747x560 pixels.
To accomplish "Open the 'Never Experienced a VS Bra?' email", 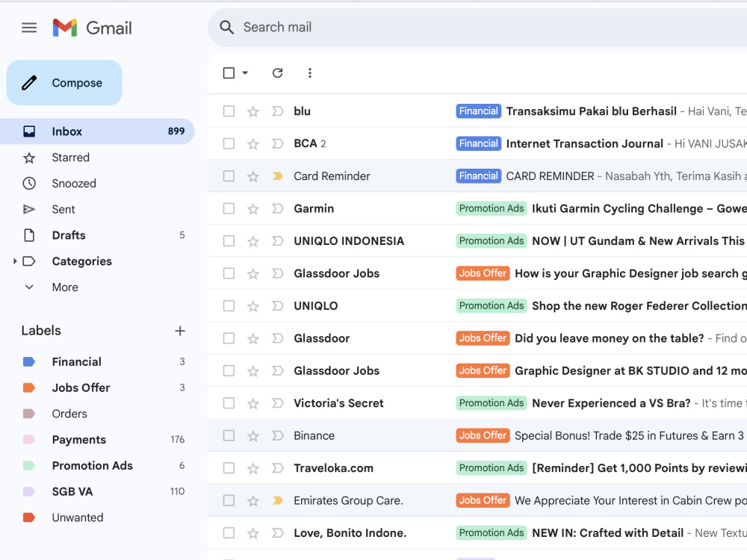I will click(x=611, y=403).
